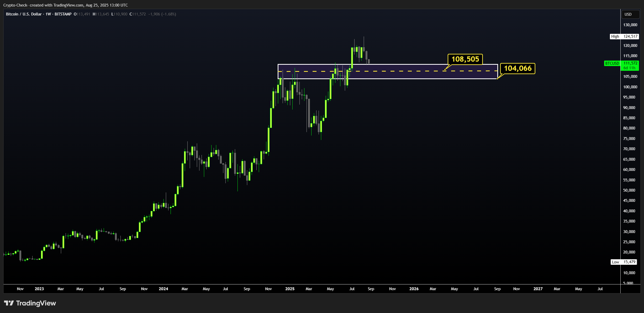Select the 108,505 price callout
This screenshot has width=644, height=313.
point(465,59)
